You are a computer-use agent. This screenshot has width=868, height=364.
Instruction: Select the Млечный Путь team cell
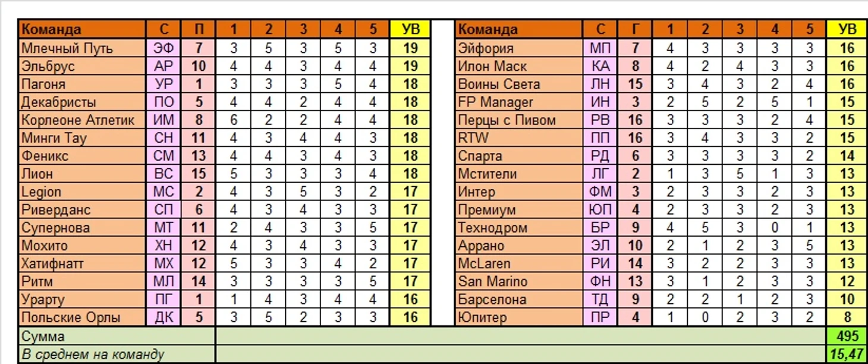click(x=82, y=48)
